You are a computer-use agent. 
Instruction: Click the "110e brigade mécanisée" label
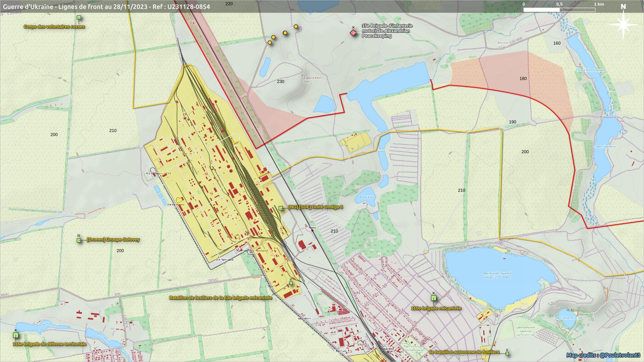coord(436,308)
